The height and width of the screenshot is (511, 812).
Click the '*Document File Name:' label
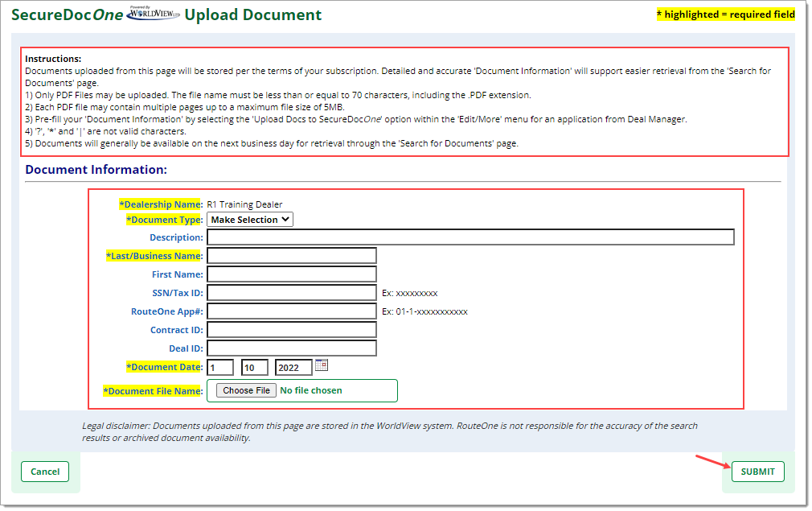154,391
